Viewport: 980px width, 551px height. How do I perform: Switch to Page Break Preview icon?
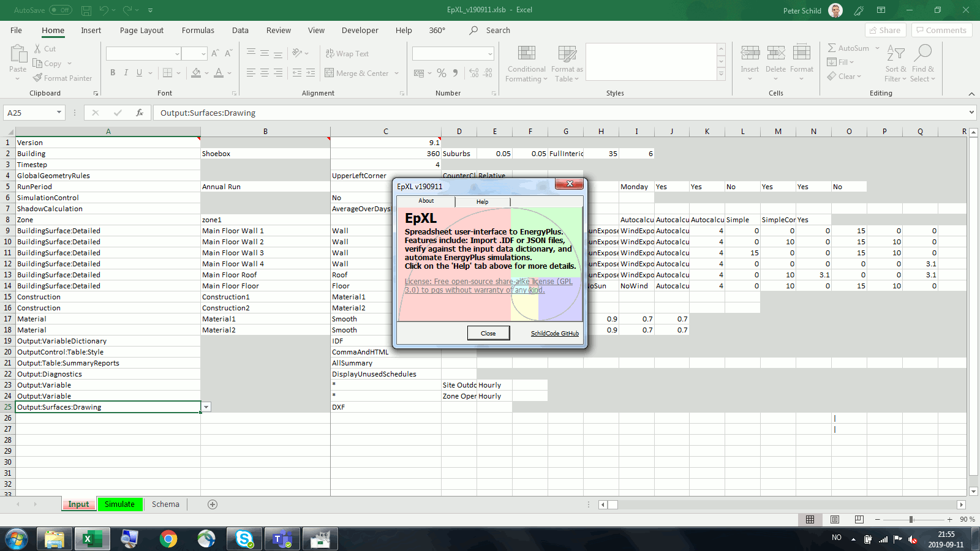tap(859, 519)
